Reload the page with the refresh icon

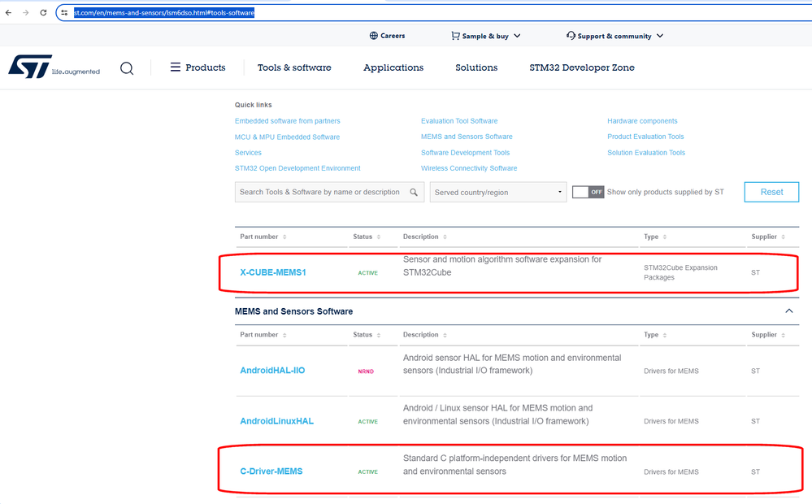click(x=43, y=12)
